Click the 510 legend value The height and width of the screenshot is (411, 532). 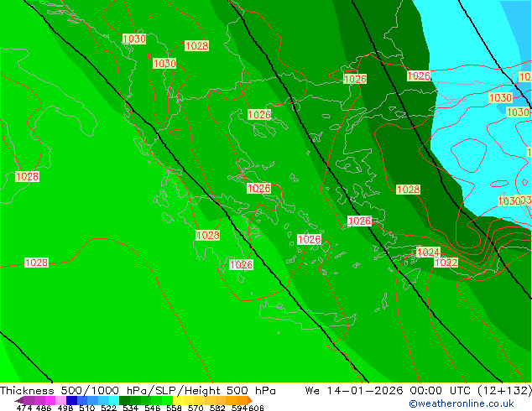[x=87, y=408]
